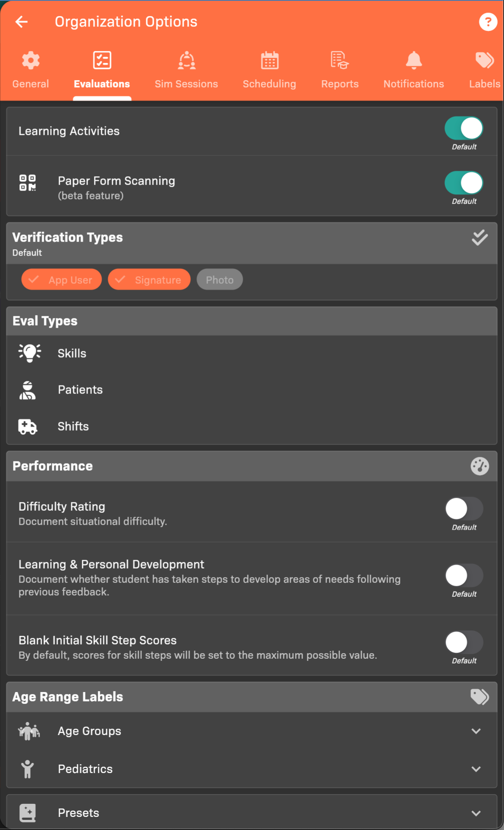Switch to the Sim Sessions tab

tap(186, 70)
